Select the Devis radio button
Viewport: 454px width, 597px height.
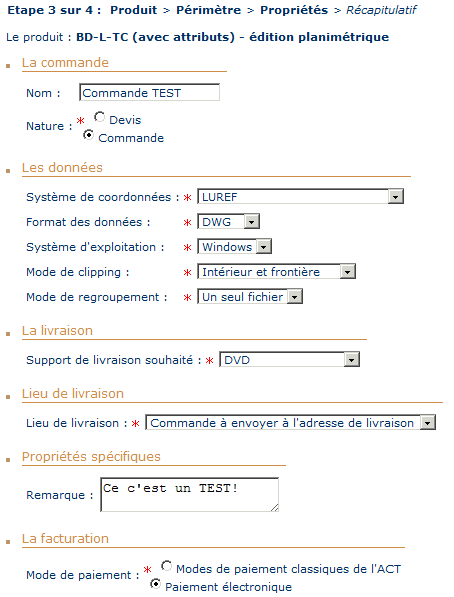tap(100, 117)
